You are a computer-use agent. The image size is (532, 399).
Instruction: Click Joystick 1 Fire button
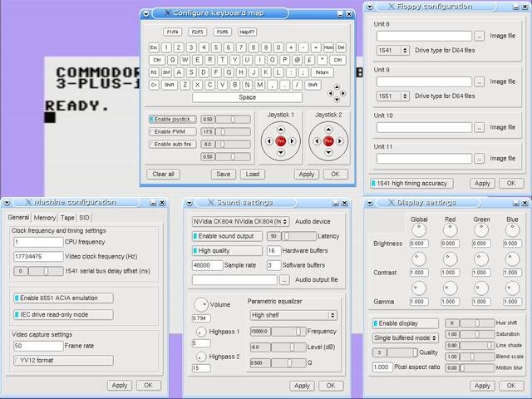[x=280, y=140]
